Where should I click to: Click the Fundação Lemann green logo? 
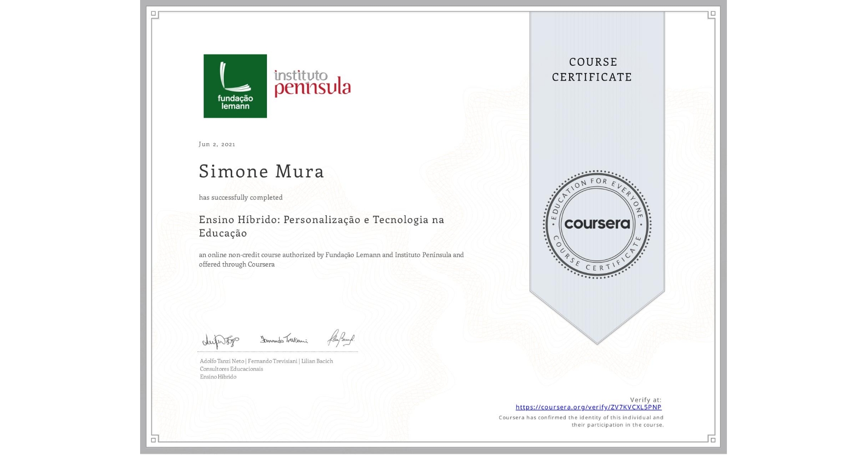coord(235,86)
